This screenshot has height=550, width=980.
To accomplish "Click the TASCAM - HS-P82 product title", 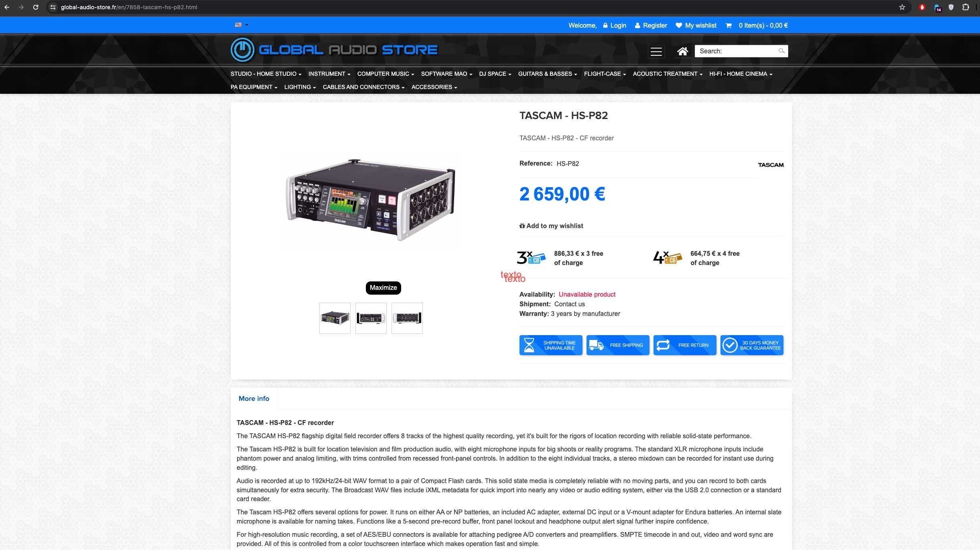I will coord(564,115).
